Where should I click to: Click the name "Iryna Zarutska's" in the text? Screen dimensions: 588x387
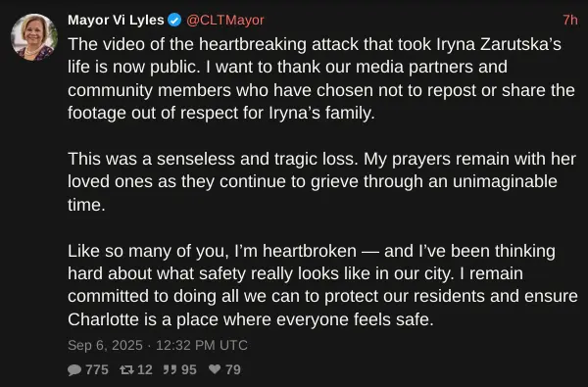(499, 44)
